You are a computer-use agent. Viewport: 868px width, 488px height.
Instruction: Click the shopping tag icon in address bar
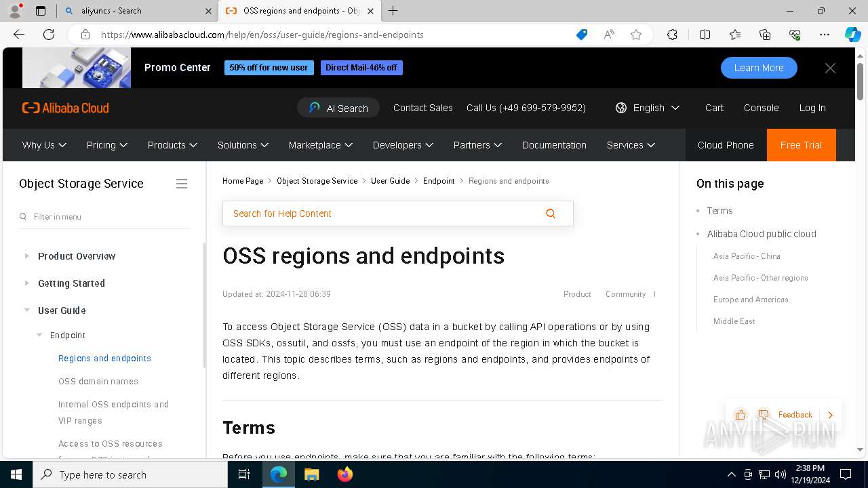582,35
